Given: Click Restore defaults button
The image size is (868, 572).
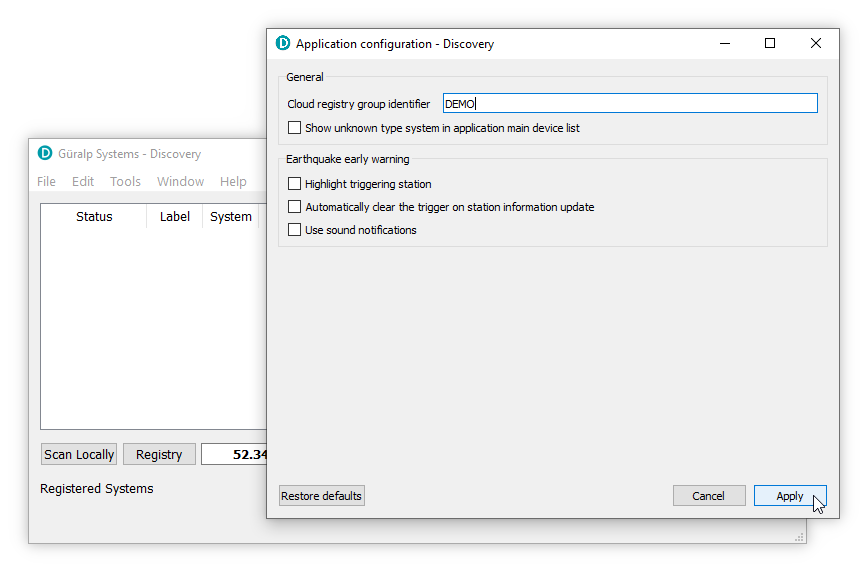Looking at the screenshot, I should click(322, 496).
